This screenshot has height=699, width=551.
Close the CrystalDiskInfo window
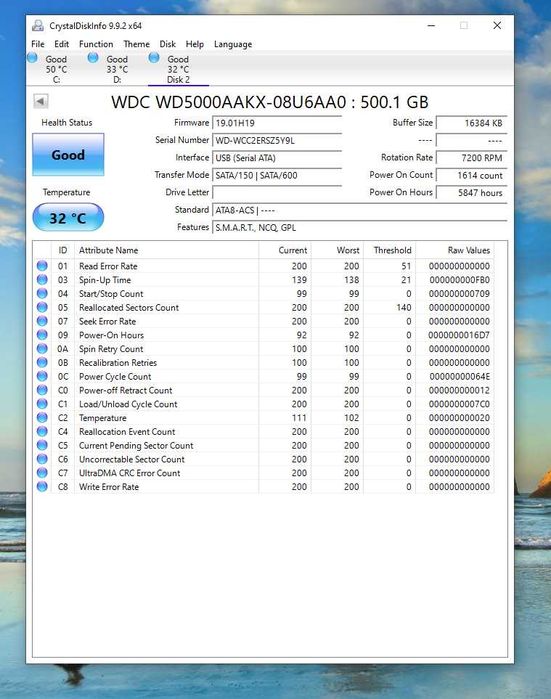tap(497, 25)
